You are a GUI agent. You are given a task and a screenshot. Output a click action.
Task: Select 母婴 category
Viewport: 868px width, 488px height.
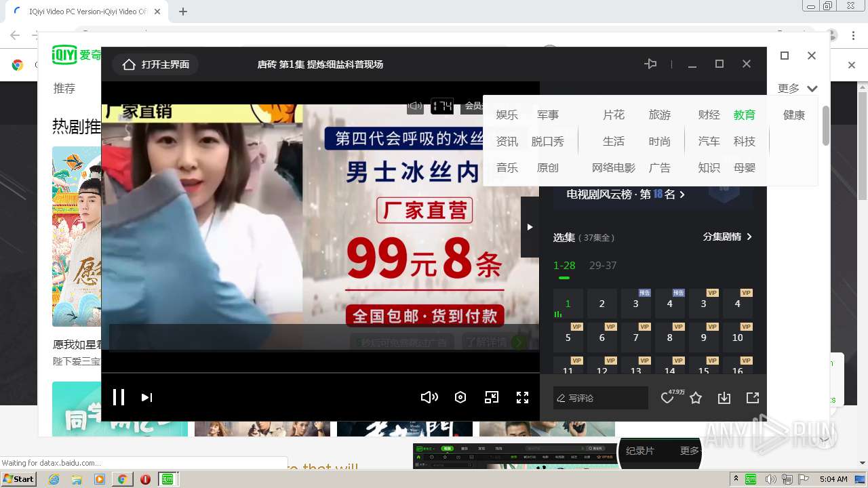pos(745,168)
